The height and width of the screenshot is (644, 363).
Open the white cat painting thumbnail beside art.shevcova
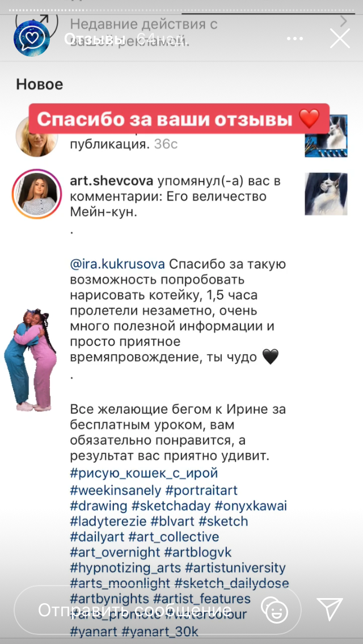coord(326,193)
